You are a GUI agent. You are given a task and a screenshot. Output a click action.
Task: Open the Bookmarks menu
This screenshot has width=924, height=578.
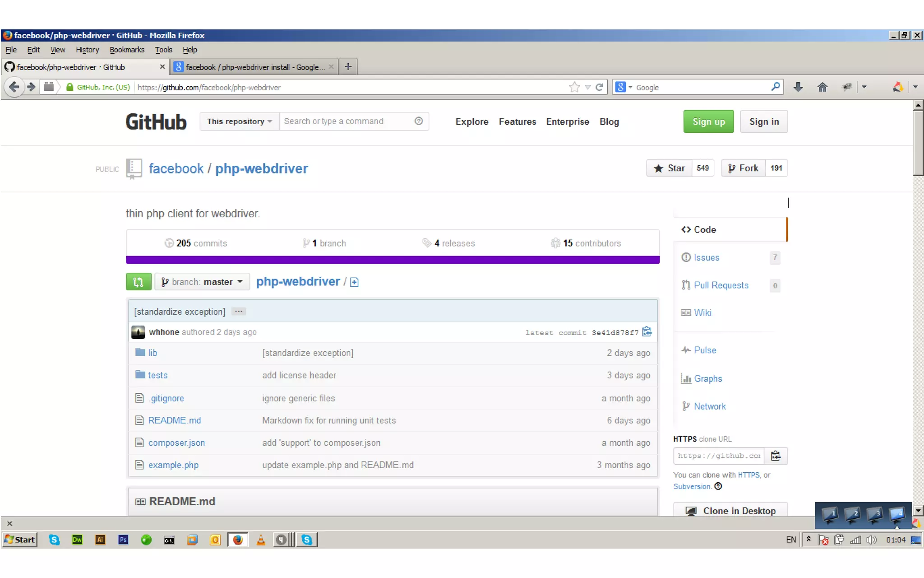coord(127,50)
